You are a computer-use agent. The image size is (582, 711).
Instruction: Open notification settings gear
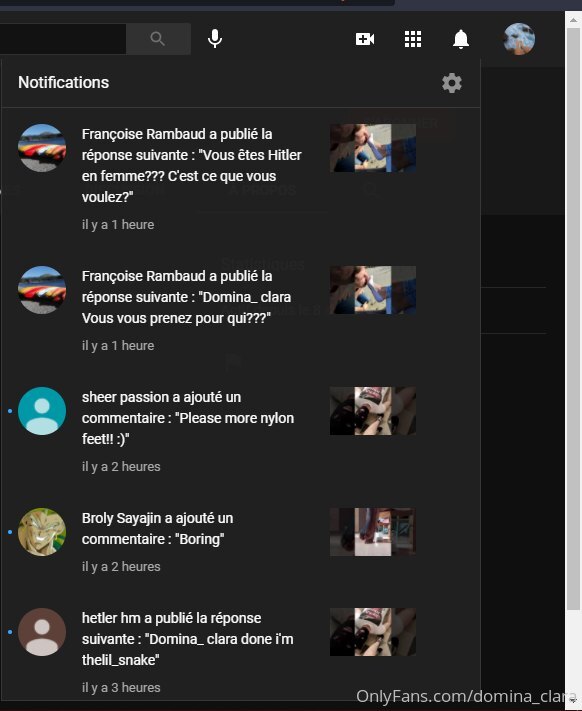[x=452, y=83]
